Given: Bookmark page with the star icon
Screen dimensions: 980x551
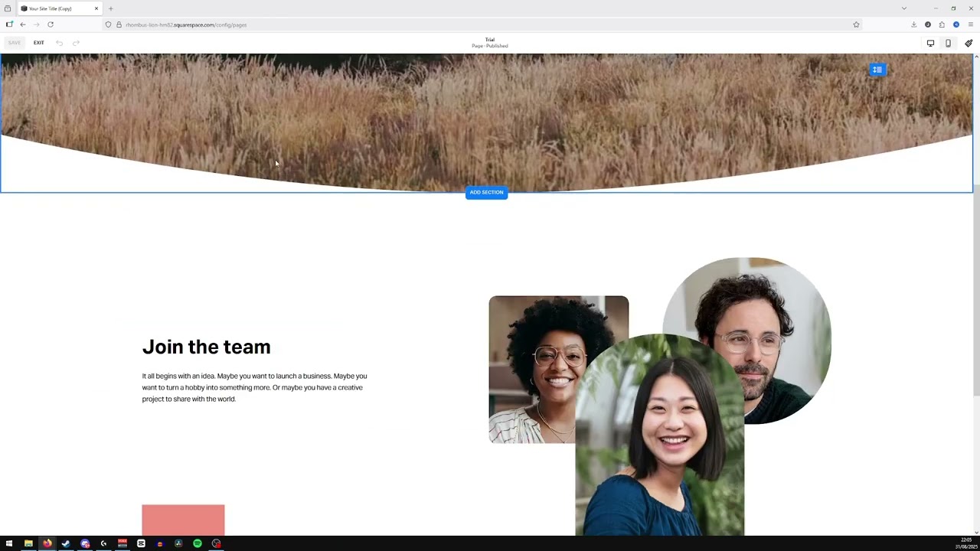Looking at the screenshot, I should (856, 24).
